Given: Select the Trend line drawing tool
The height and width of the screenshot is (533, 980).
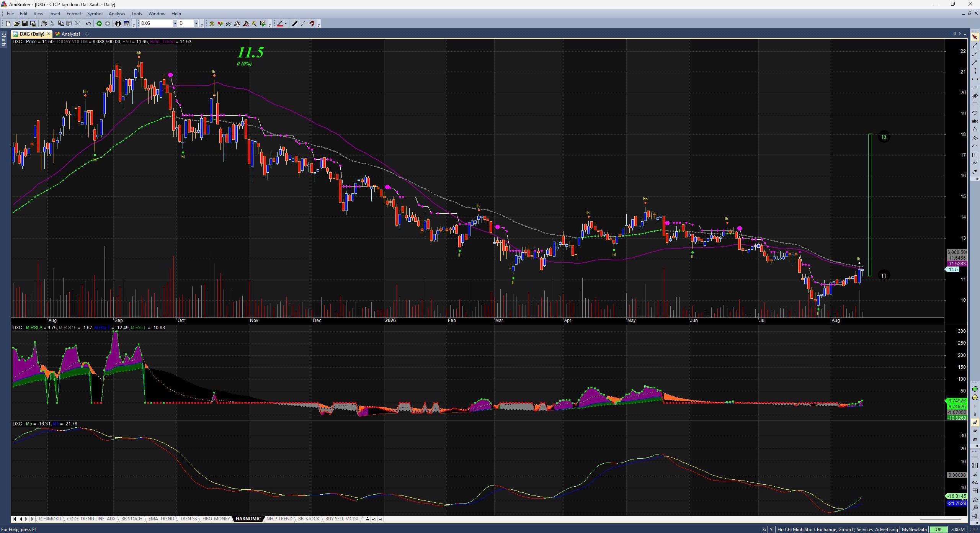Looking at the screenshot, I should (x=975, y=46).
